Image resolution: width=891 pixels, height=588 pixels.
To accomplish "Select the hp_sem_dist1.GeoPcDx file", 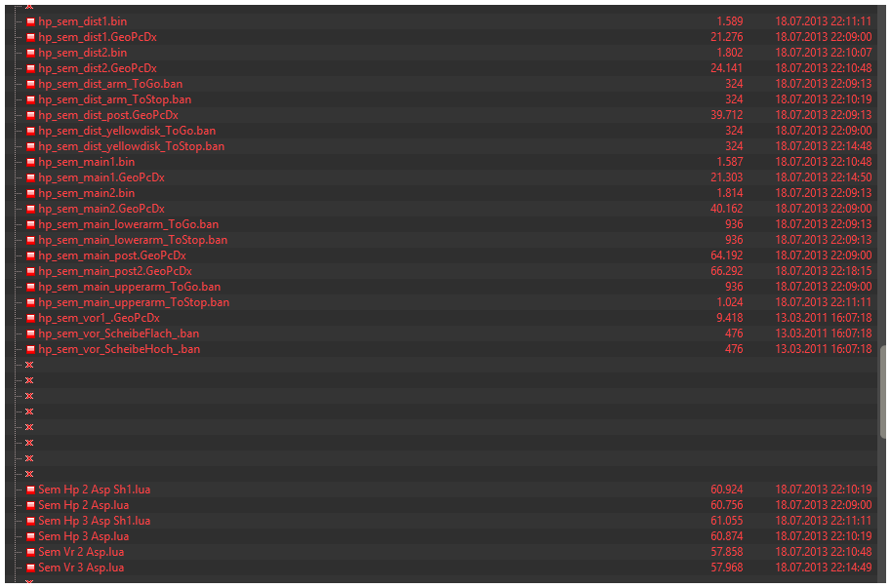I will (98, 37).
